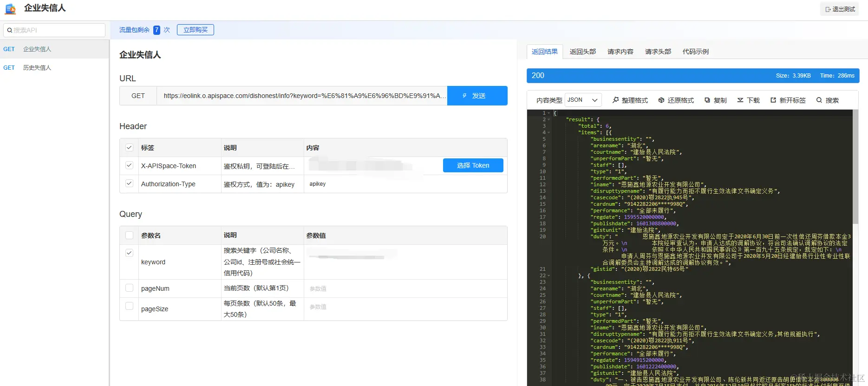
Task: Uncheck the X-APISpace-Token header checkbox
Action: coord(129,165)
